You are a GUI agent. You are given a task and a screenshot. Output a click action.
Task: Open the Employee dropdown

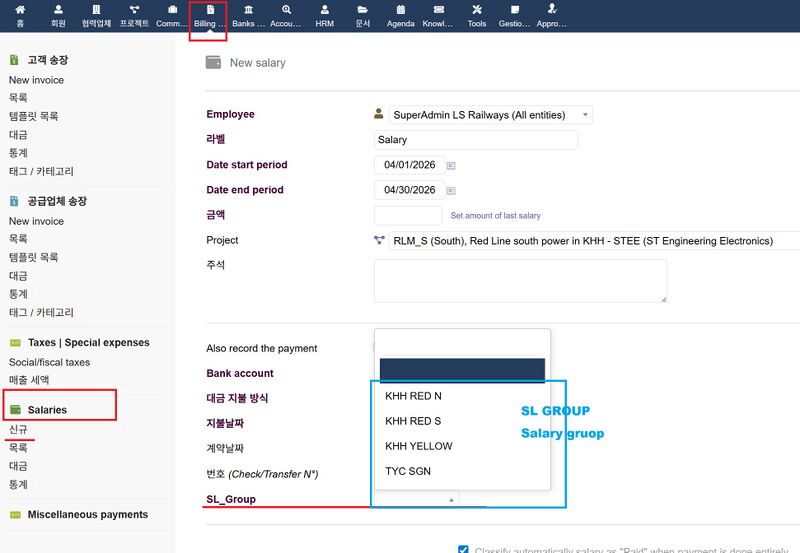tap(491, 115)
